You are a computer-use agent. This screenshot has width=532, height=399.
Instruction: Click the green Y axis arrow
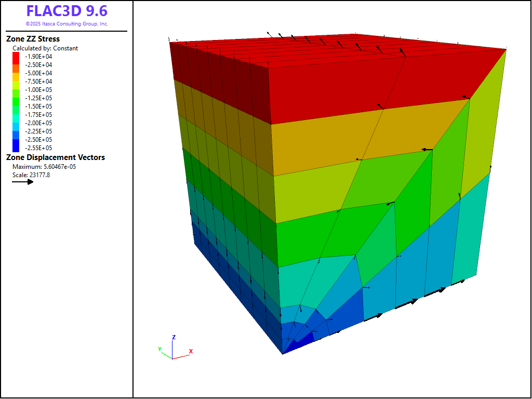coord(165,353)
